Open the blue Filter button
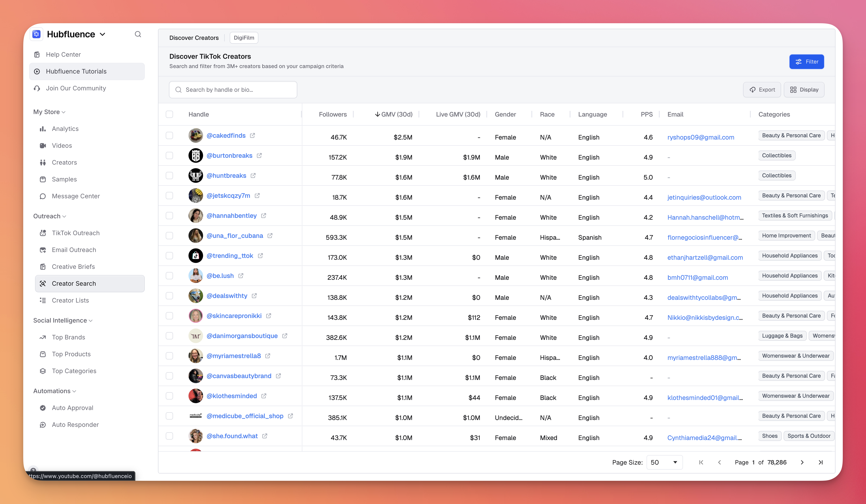 click(806, 62)
